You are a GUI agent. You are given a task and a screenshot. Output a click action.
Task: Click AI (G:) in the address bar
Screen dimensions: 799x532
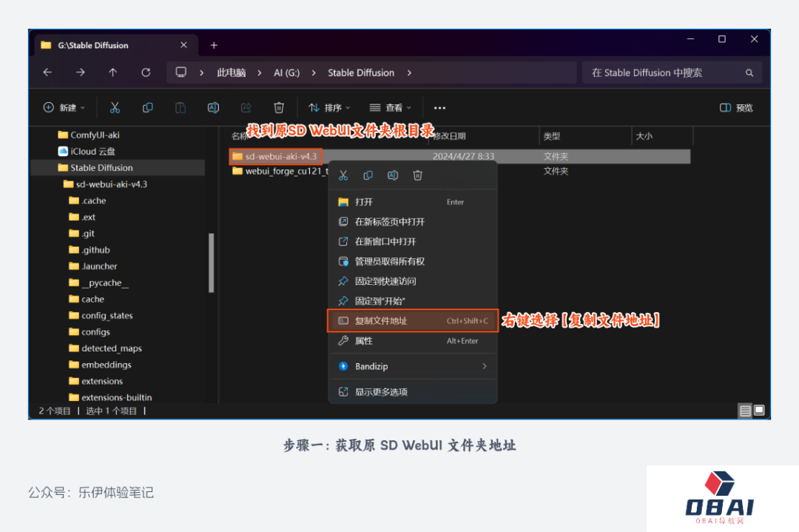[x=286, y=73]
